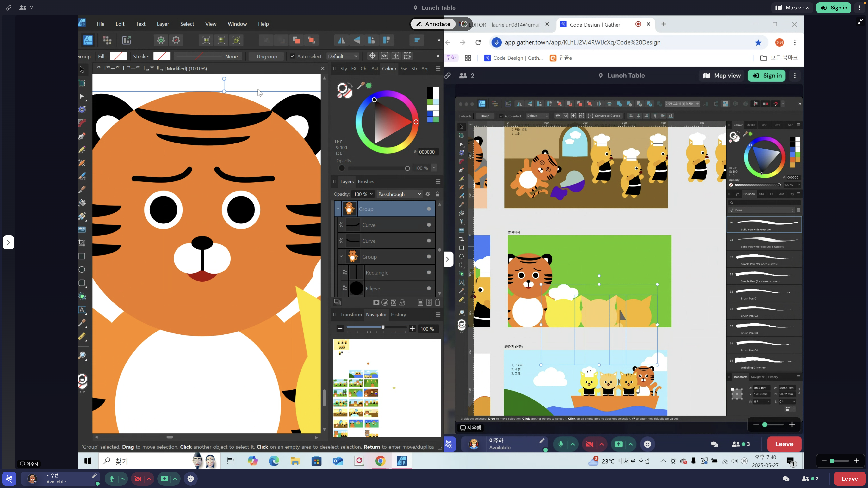Collapse the top Group layer
This screenshot has height=488, width=868.
(338, 209)
